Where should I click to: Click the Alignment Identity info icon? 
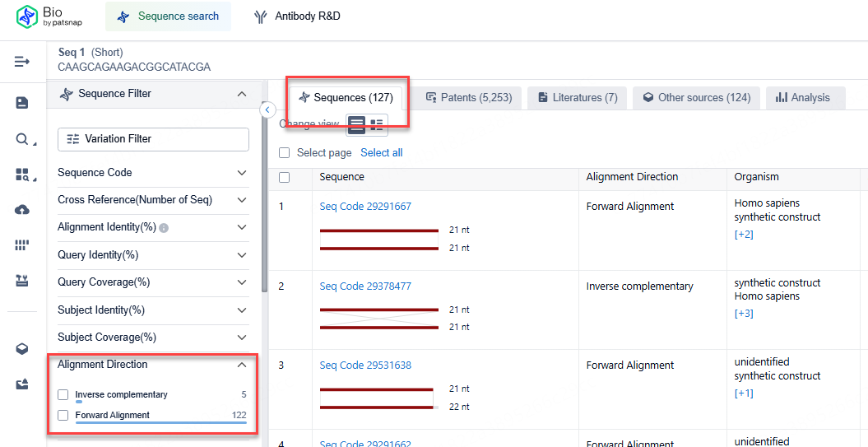[164, 228]
